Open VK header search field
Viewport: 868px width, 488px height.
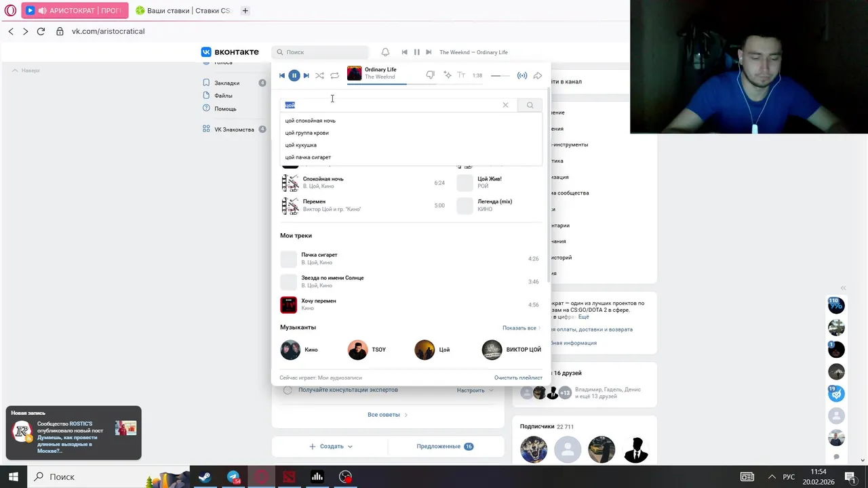pyautogui.click(x=321, y=52)
